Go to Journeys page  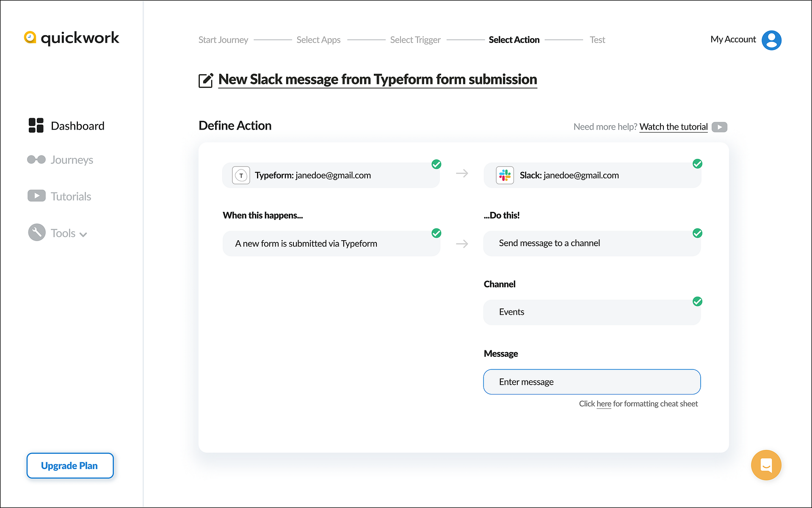(x=72, y=160)
